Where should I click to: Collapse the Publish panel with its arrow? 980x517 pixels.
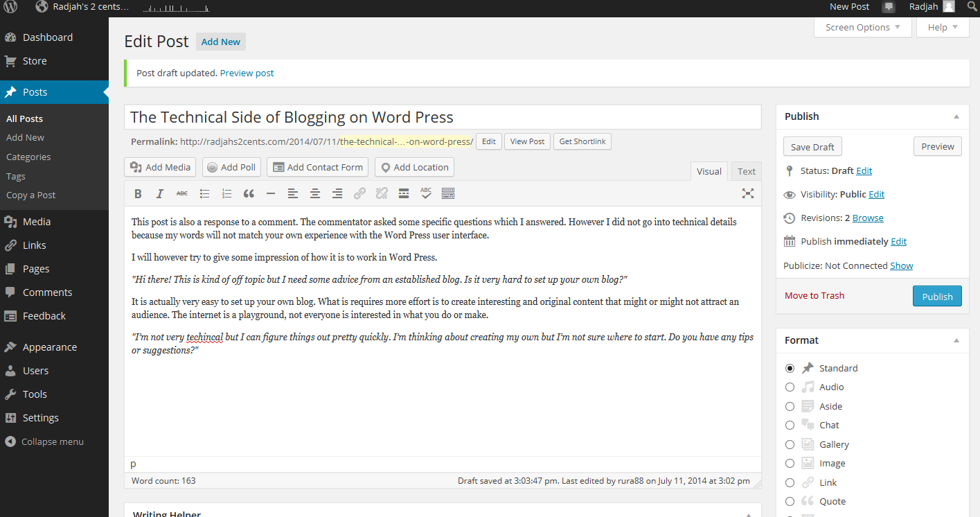coord(956,116)
